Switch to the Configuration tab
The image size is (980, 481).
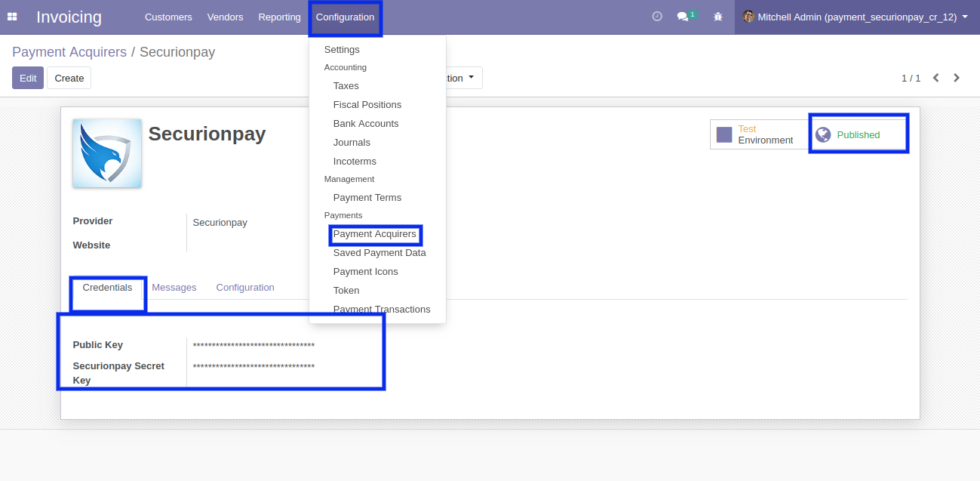click(245, 288)
